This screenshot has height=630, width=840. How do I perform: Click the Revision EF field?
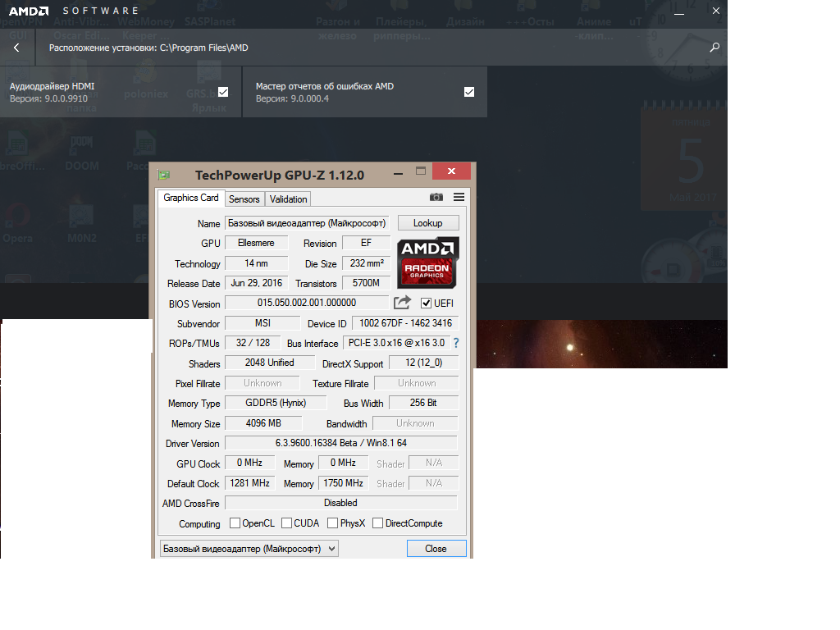tap(367, 243)
